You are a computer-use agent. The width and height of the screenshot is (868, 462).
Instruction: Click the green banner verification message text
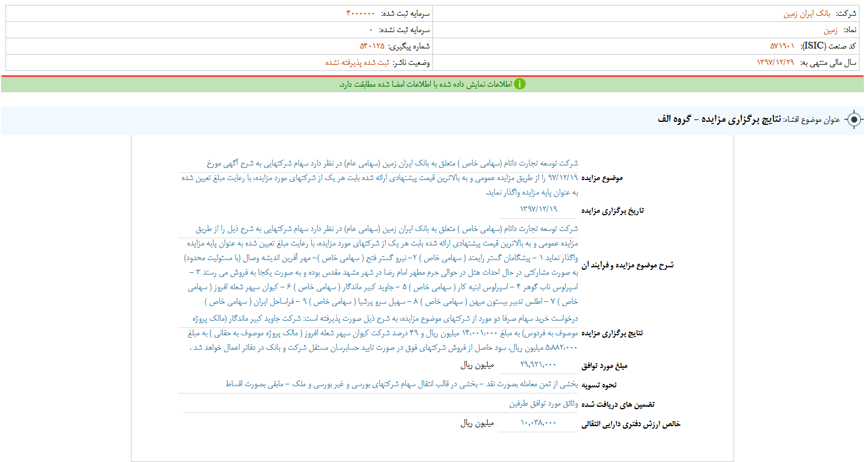pos(425,84)
